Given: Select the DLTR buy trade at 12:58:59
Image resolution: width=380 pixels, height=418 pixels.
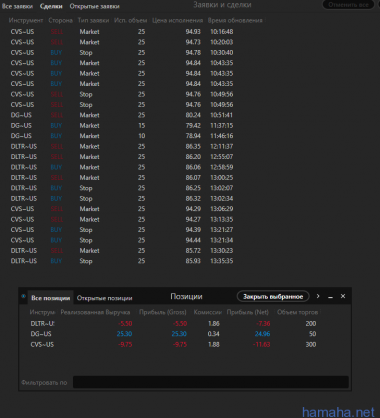Looking at the screenshot, I should point(122,167).
